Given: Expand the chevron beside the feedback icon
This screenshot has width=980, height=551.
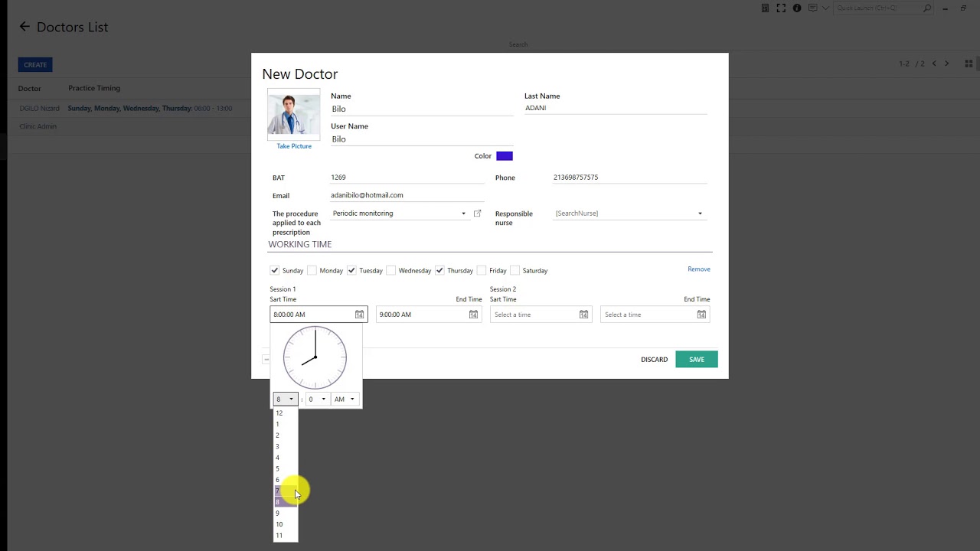Looking at the screenshot, I should 825,8.
